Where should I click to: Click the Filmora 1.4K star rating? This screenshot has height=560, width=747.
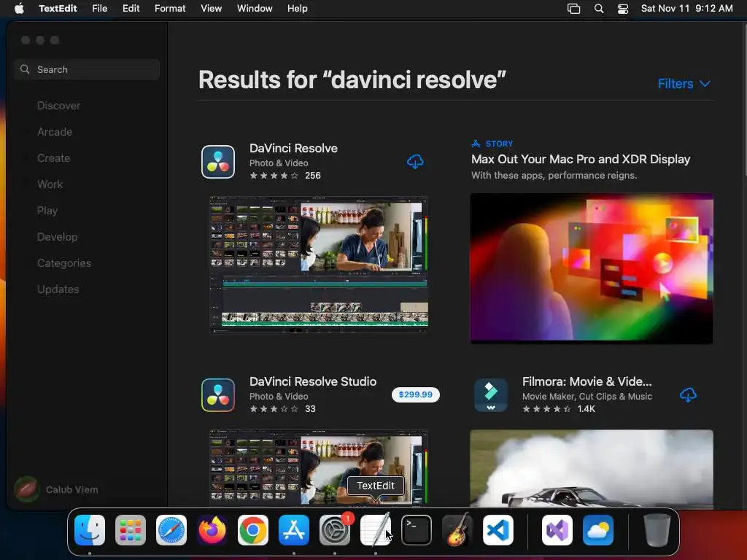click(x=558, y=409)
